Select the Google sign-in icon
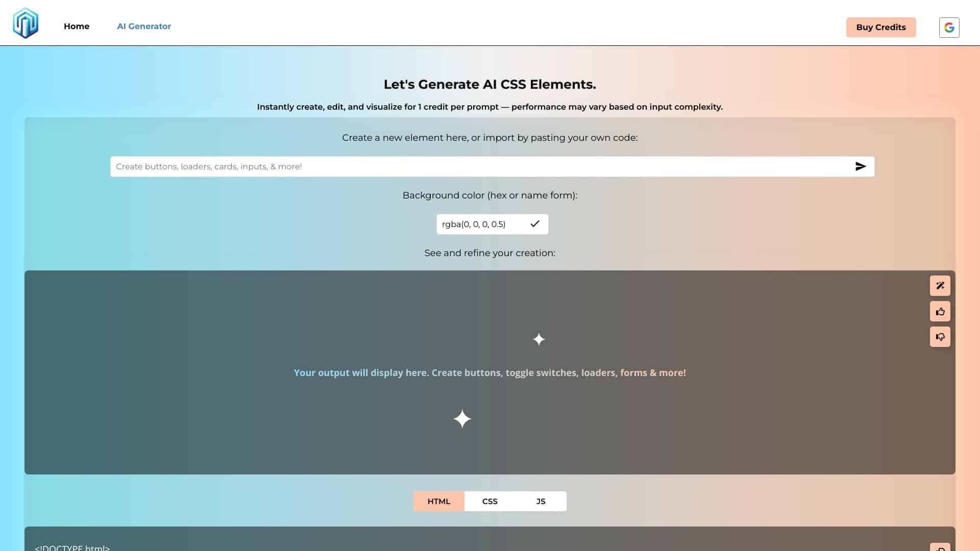This screenshot has height=551, width=980. [949, 27]
